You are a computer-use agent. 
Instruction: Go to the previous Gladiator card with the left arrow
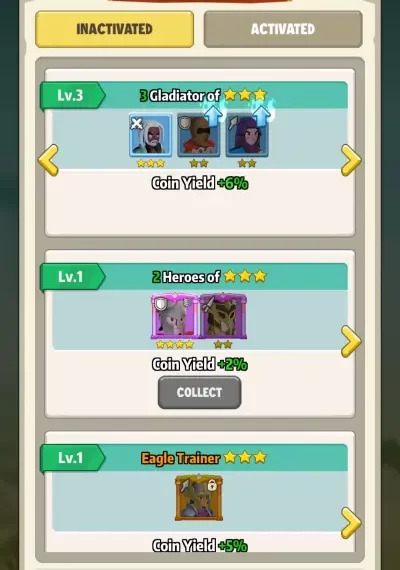[x=48, y=160]
